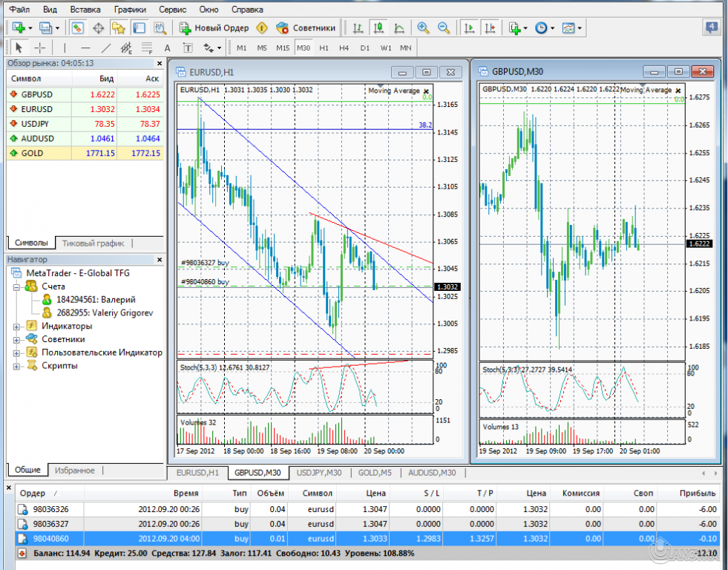Enable chart auto scroll
The width and height of the screenshot is (728, 570).
click(468, 27)
